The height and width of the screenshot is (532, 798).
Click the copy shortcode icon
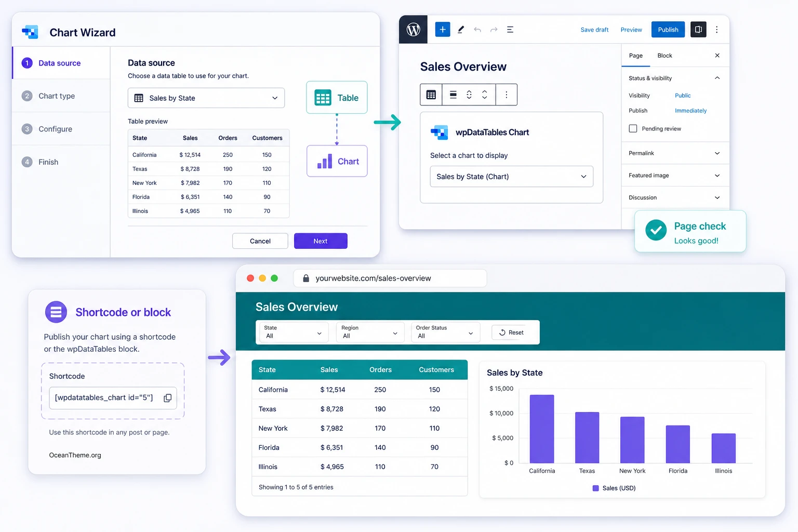168,398
